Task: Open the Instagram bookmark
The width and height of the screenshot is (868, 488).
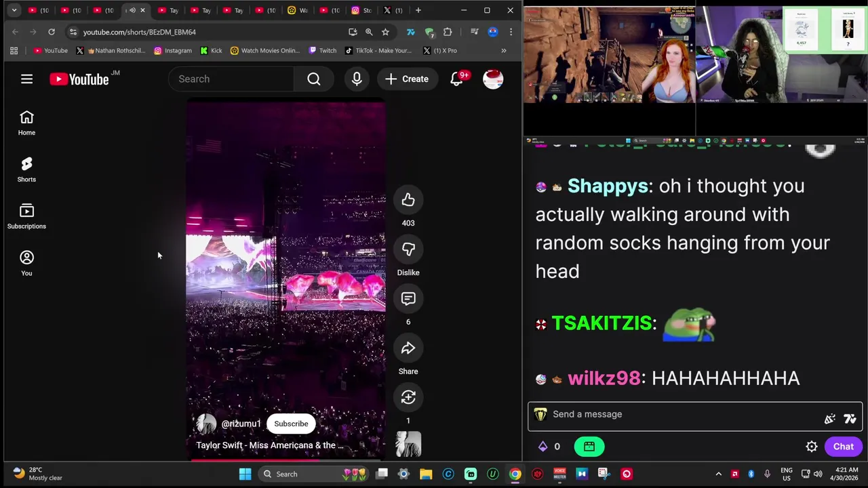Action: pyautogui.click(x=173, y=51)
